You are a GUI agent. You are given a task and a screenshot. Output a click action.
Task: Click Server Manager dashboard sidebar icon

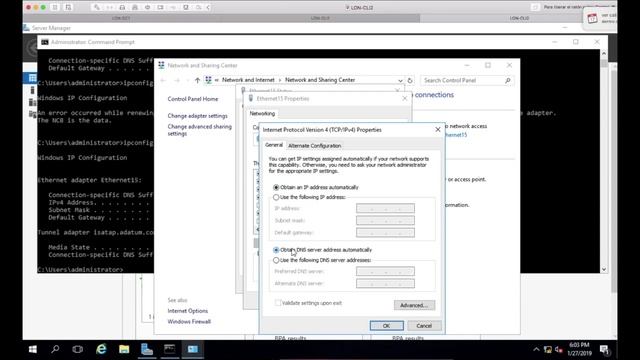32,78
